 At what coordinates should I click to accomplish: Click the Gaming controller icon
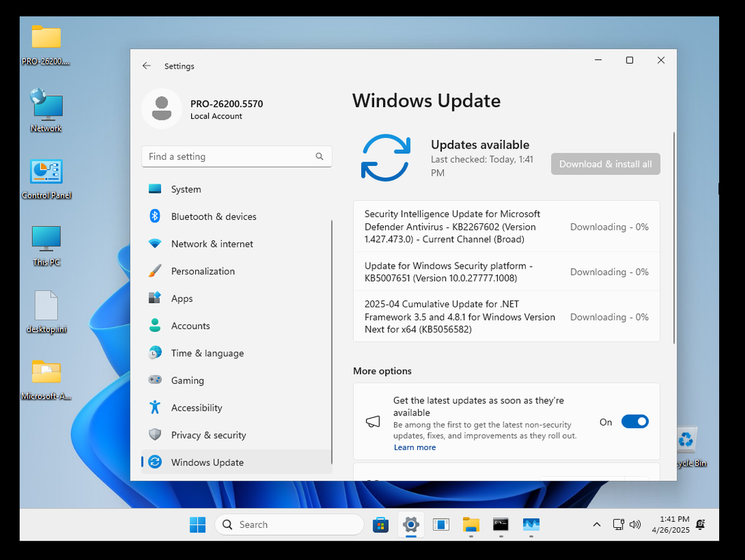pyautogui.click(x=155, y=379)
